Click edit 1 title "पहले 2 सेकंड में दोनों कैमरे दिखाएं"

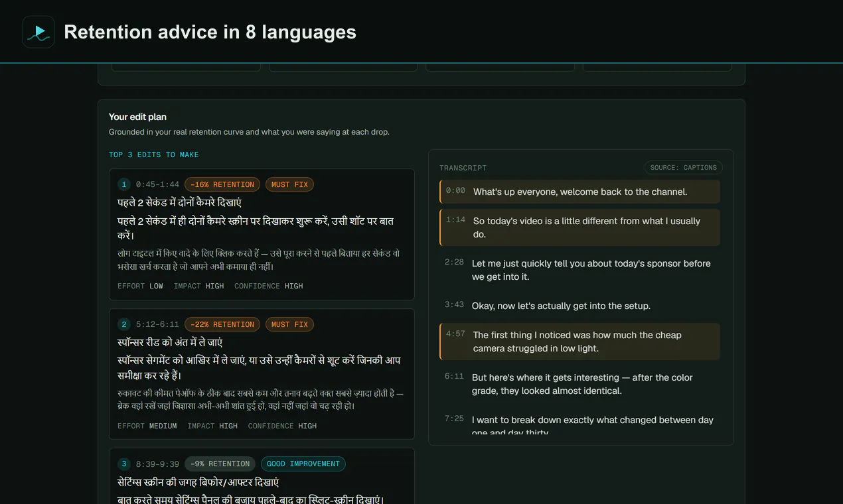(179, 202)
